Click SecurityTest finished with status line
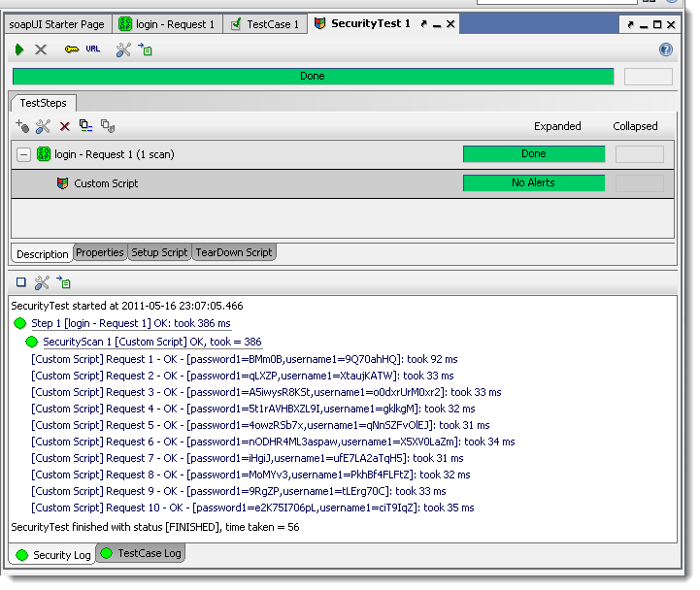This screenshot has height=590, width=700. click(x=155, y=527)
